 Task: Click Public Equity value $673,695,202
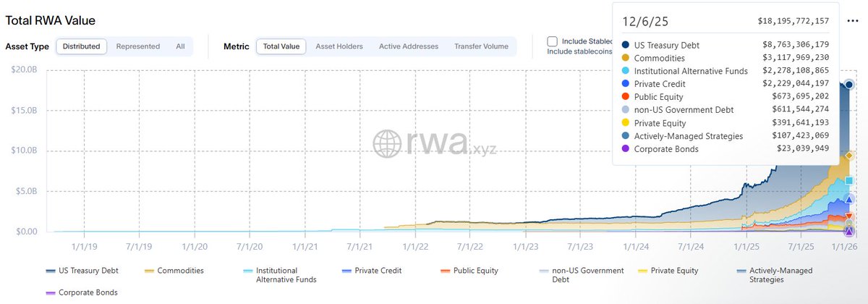pos(801,97)
